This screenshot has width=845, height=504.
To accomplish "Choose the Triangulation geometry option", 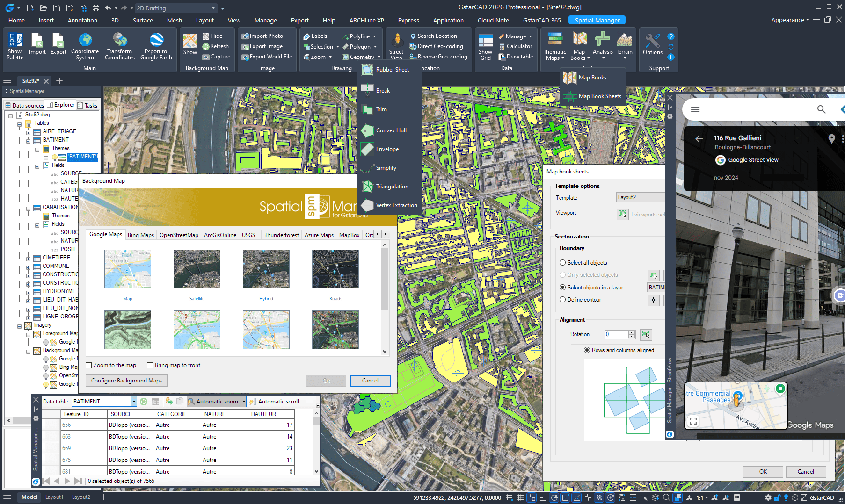I will [392, 187].
